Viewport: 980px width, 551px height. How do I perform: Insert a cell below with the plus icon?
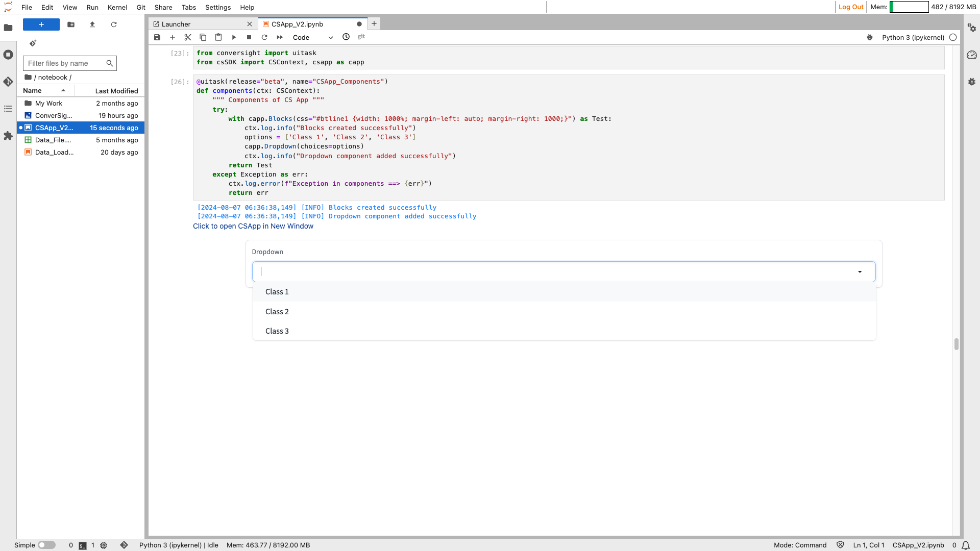coord(173,37)
